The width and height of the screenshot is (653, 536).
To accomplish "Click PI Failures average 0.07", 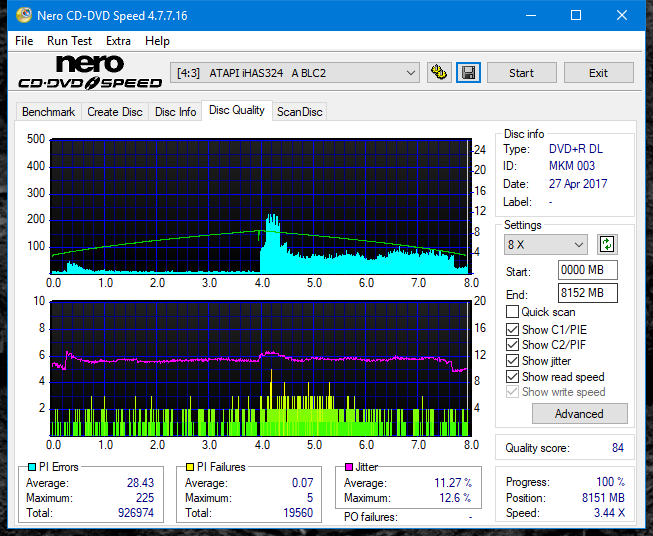I will (x=302, y=483).
